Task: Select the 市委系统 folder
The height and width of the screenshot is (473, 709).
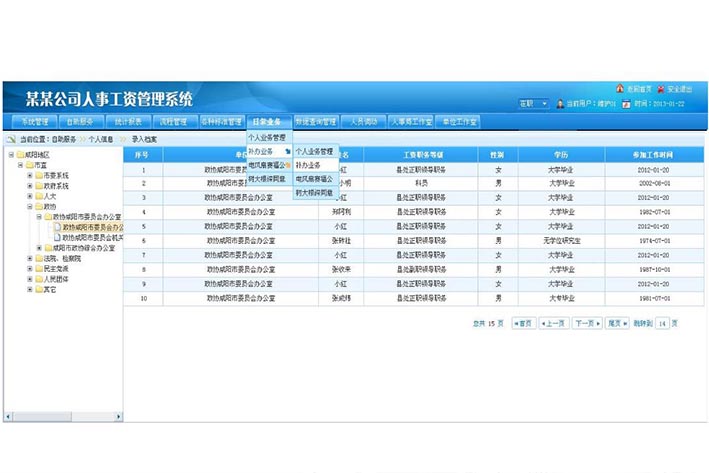Action: pos(52,175)
